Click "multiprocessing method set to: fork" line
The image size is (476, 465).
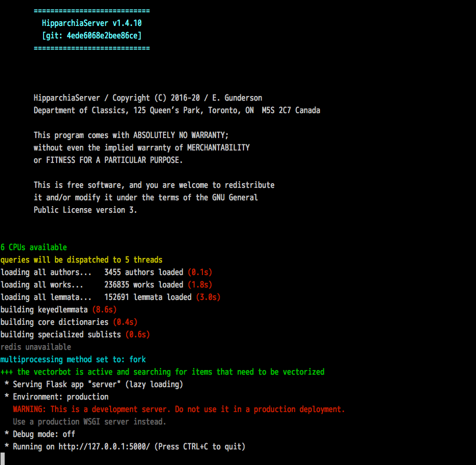click(73, 359)
